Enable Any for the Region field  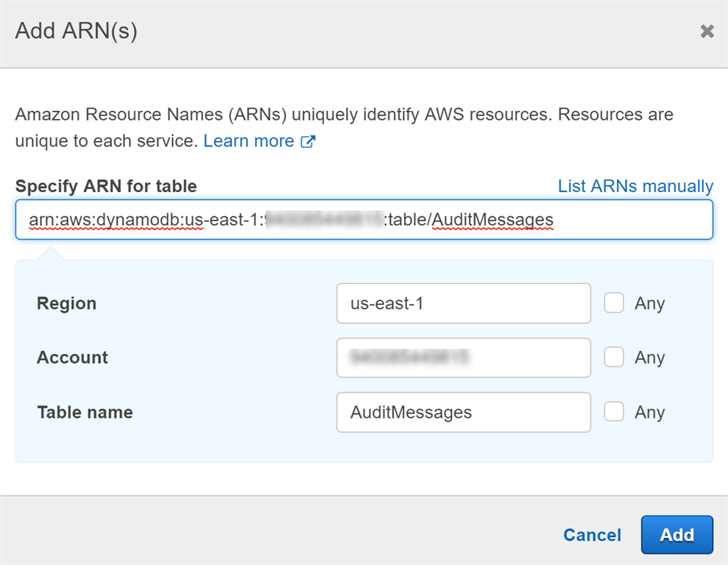click(x=615, y=302)
